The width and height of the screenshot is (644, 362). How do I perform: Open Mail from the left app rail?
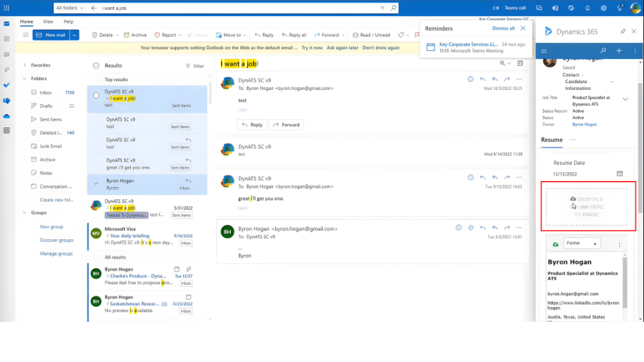coord(7,24)
